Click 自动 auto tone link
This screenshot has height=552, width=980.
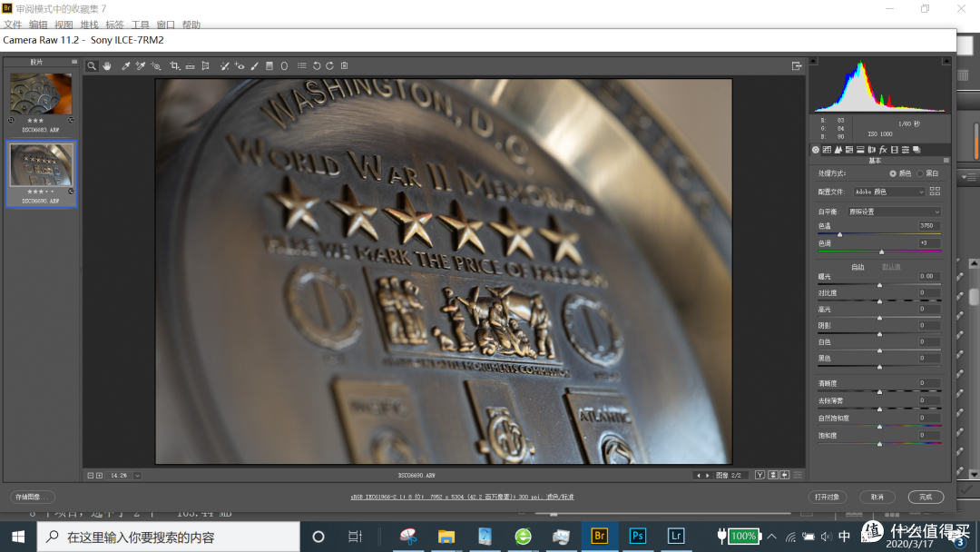click(857, 267)
